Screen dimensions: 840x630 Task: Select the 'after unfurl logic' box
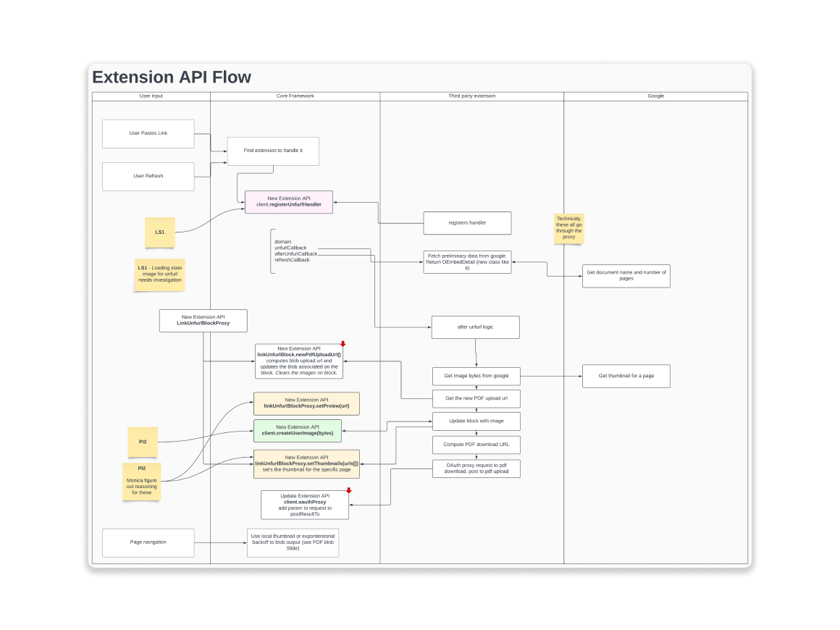pos(475,327)
